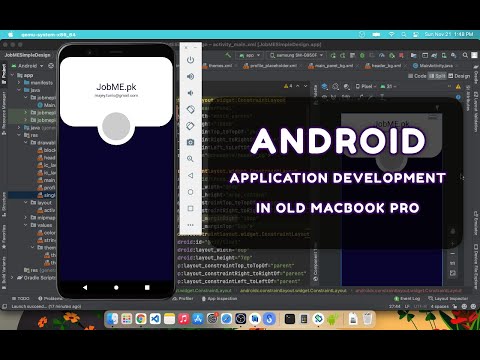This screenshot has width=480, height=360.
Task: Open Finder from the Dock
Action: point(112,319)
